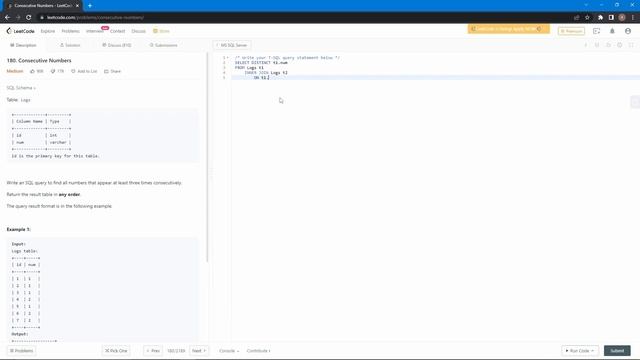Image resolution: width=640 pixels, height=360 pixels.
Task: Open the browser extensions puzzle icon
Action: pos(600,18)
